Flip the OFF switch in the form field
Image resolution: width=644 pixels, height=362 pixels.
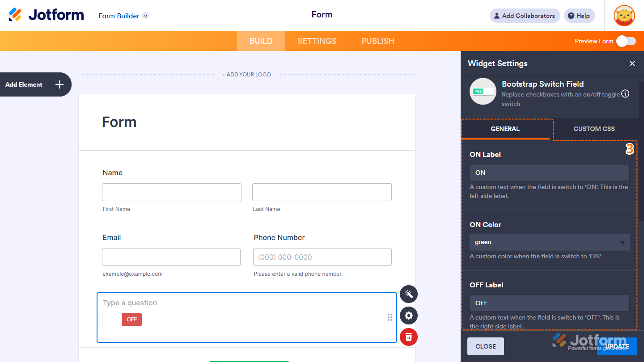[x=122, y=319]
